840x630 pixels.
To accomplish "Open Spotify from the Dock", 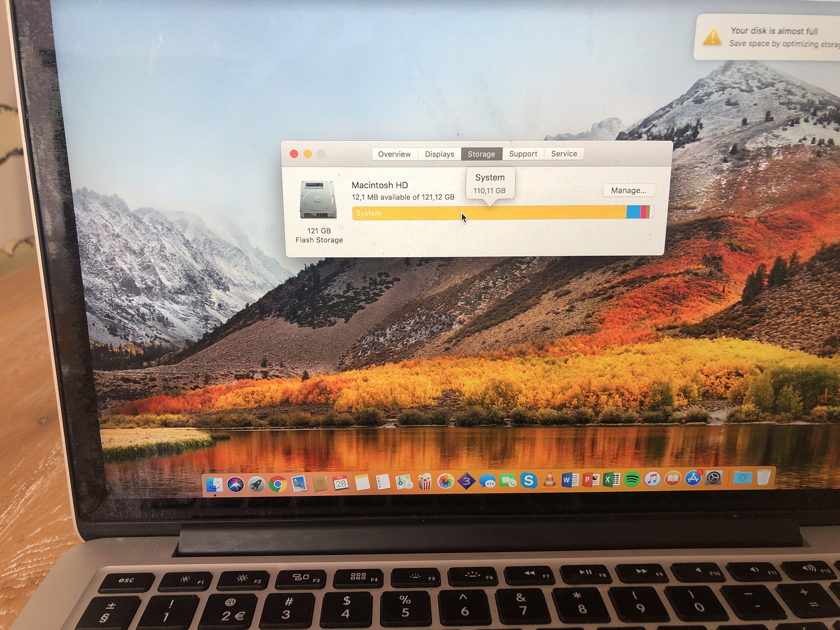I will coord(632,480).
